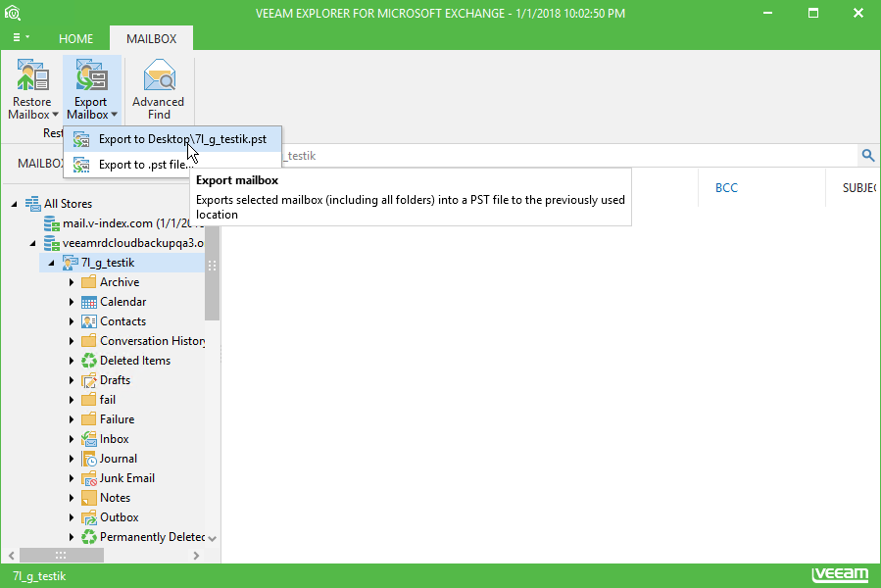Click the Veeam application logo icon
This screenshot has width=881, height=588.
click(x=13, y=13)
